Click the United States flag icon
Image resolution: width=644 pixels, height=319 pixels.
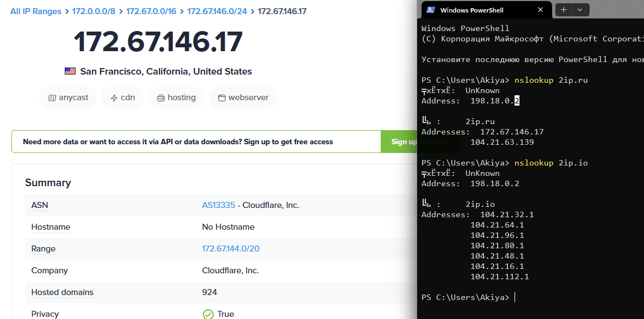click(70, 71)
